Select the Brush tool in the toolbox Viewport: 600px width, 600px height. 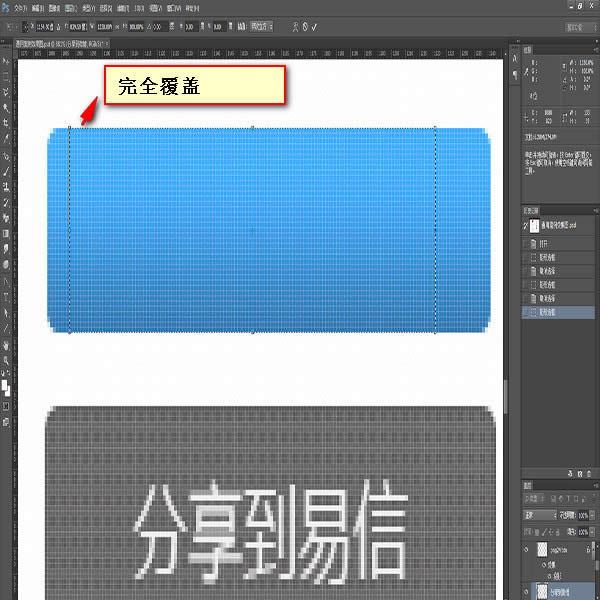click(x=6, y=170)
